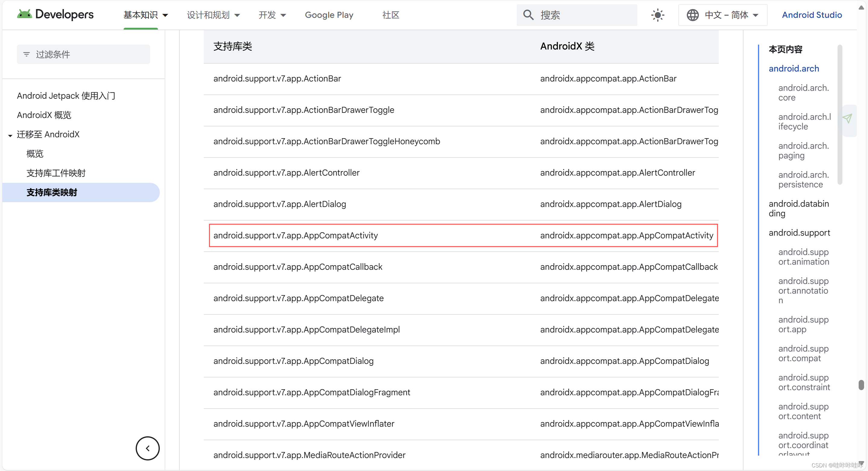Click the Android Developers logo
This screenshot has height=471, width=868.
tap(55, 14)
